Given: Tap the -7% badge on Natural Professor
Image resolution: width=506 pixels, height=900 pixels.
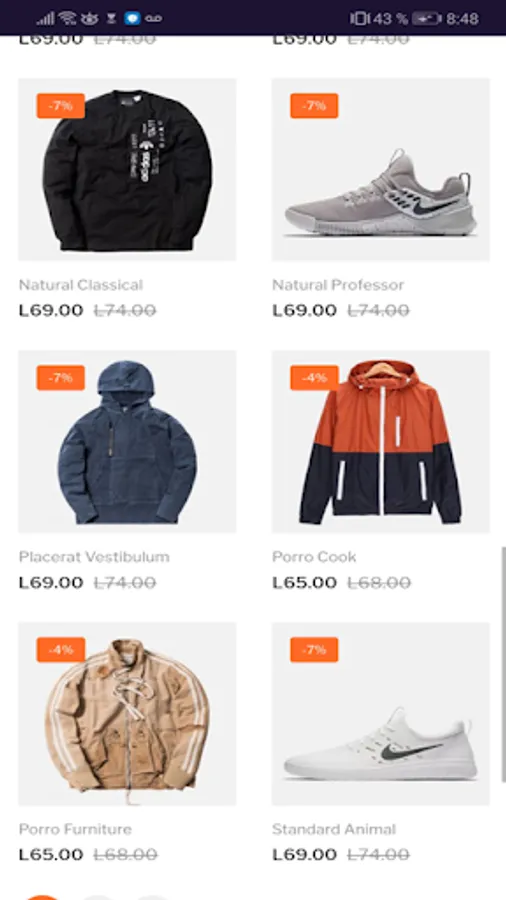Looking at the screenshot, I should point(314,106).
